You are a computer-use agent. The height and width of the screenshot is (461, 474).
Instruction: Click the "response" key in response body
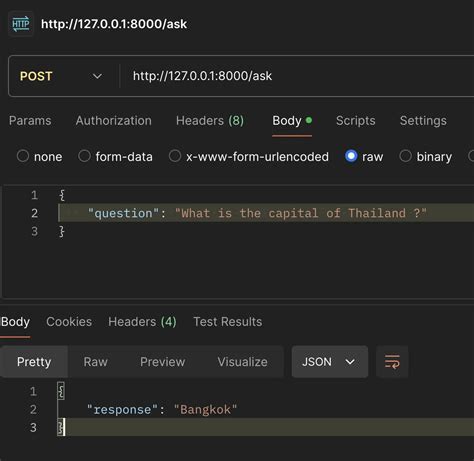pyautogui.click(x=122, y=410)
